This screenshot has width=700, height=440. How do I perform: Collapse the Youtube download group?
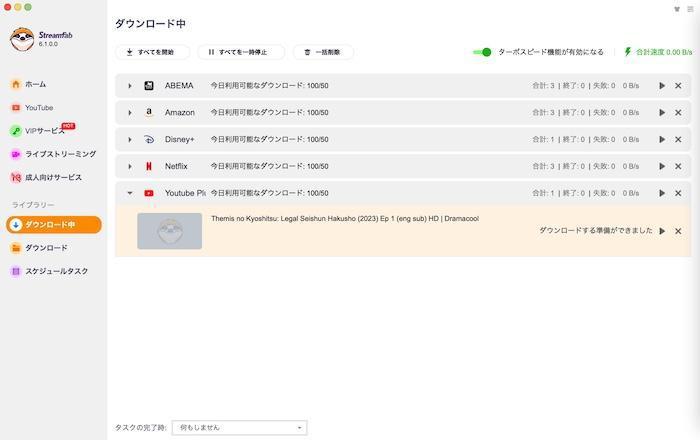(x=130, y=193)
